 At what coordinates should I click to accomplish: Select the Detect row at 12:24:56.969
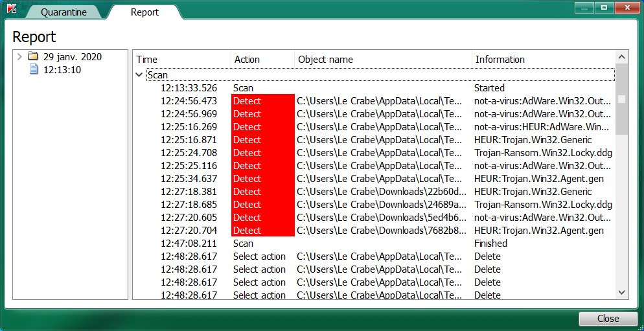[x=374, y=114]
